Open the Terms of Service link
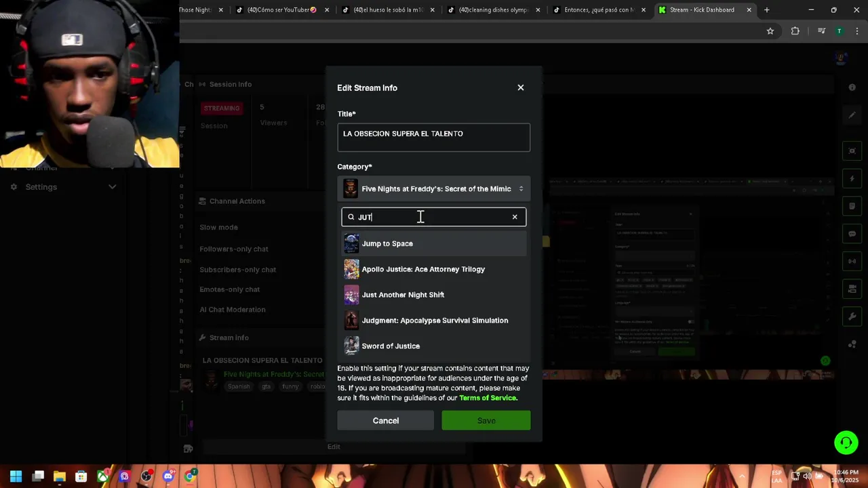Screen dimensions: 868x488 488,398
